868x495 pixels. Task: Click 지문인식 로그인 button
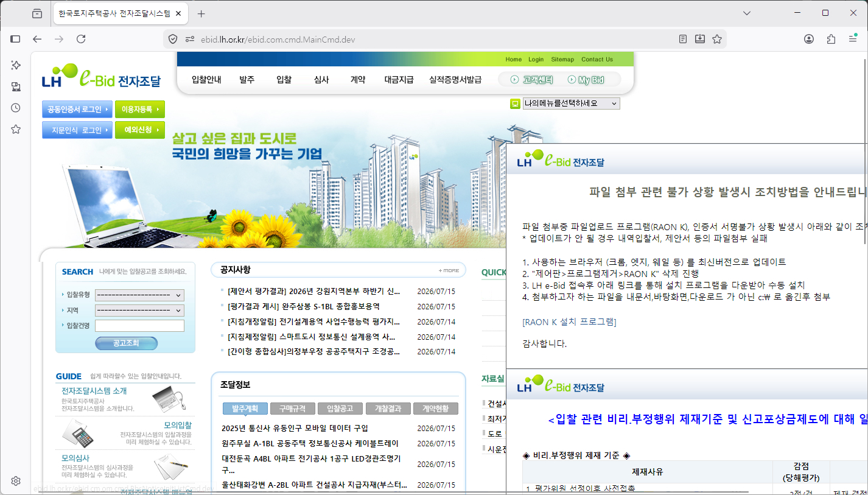(x=77, y=130)
